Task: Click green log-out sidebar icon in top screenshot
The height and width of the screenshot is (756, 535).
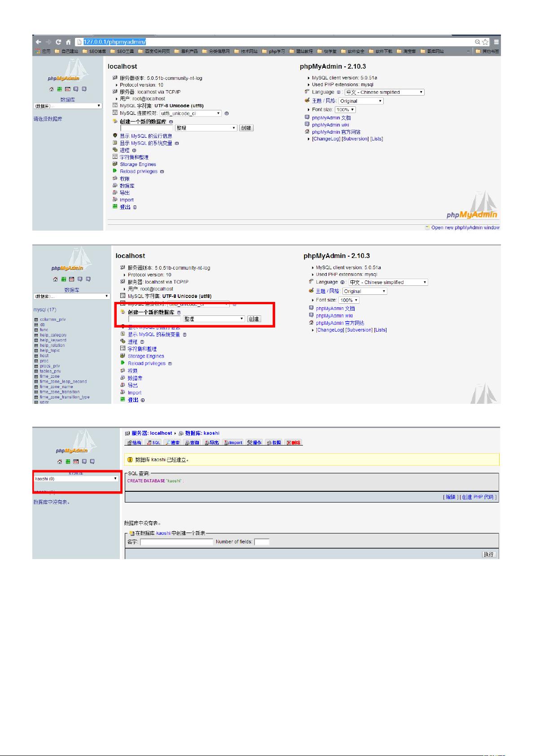Action: (59, 89)
